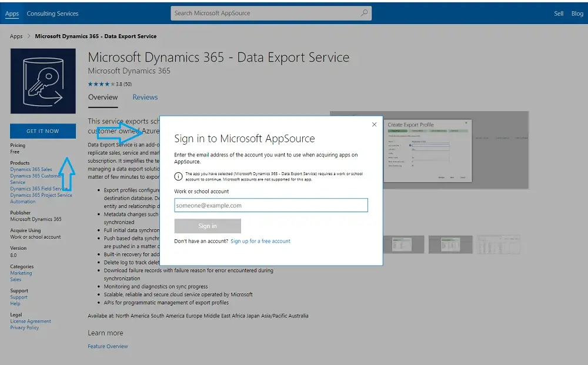The width and height of the screenshot is (588, 365).
Task: Click the star rating icons
Action: pos(101,84)
